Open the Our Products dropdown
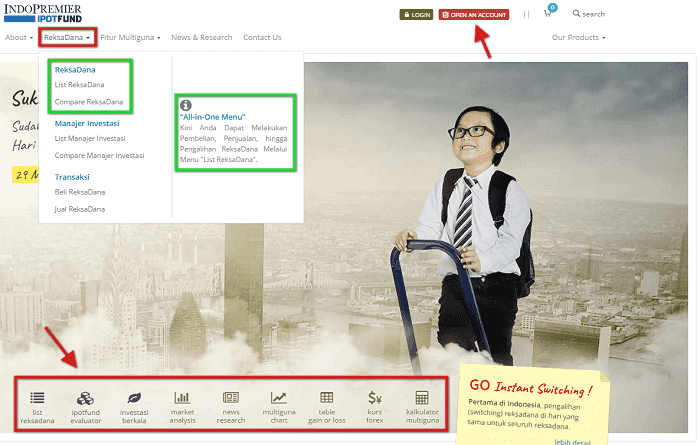 coord(578,38)
